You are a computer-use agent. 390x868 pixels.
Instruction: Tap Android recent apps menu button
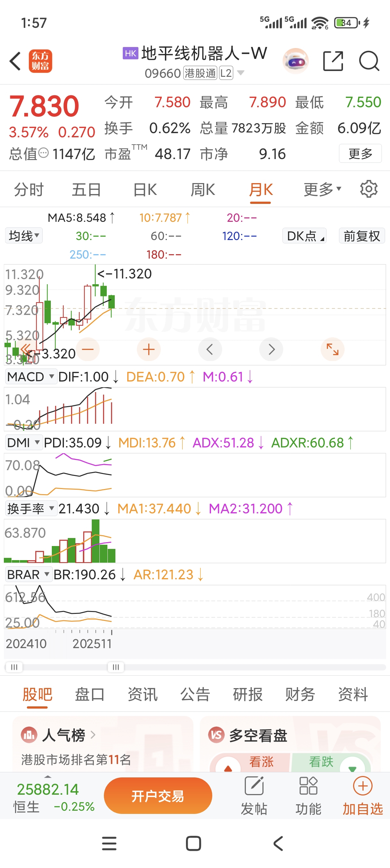click(109, 843)
